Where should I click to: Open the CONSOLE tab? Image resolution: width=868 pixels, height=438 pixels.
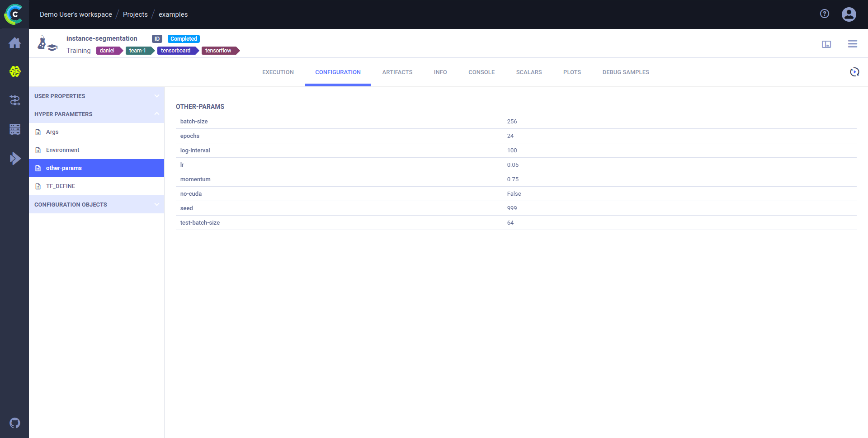(x=481, y=72)
